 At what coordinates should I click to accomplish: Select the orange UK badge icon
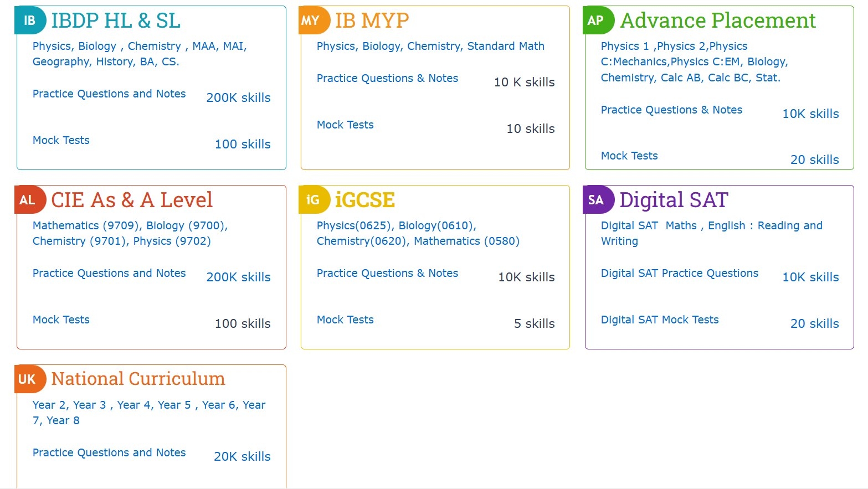click(x=30, y=379)
